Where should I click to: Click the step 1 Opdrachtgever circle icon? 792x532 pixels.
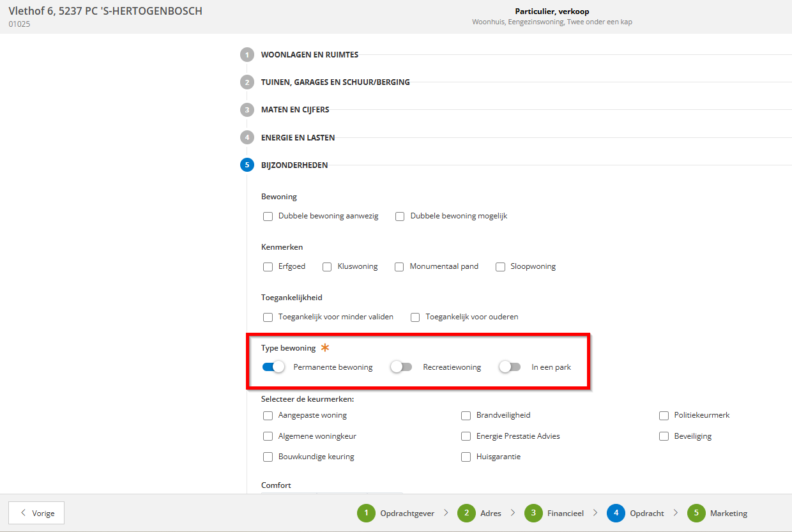tap(366, 513)
